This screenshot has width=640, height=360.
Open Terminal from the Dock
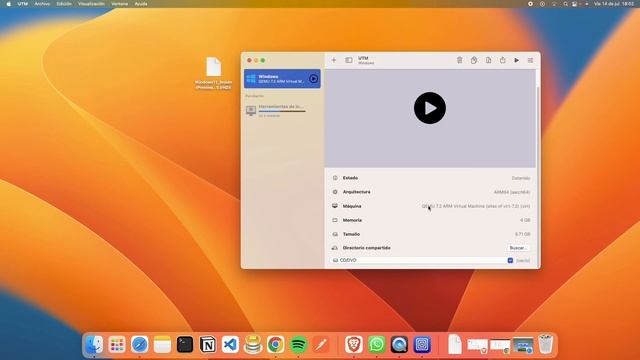185,345
